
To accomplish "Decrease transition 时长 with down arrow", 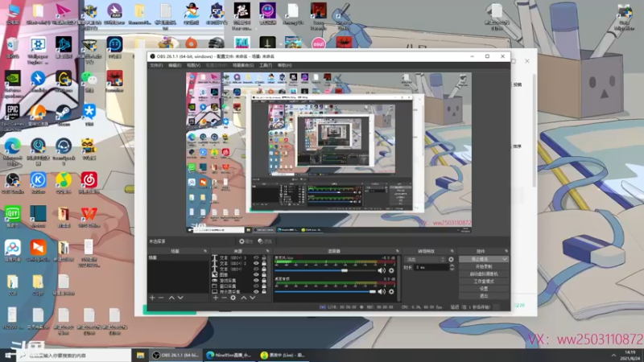I will pos(452,269).
